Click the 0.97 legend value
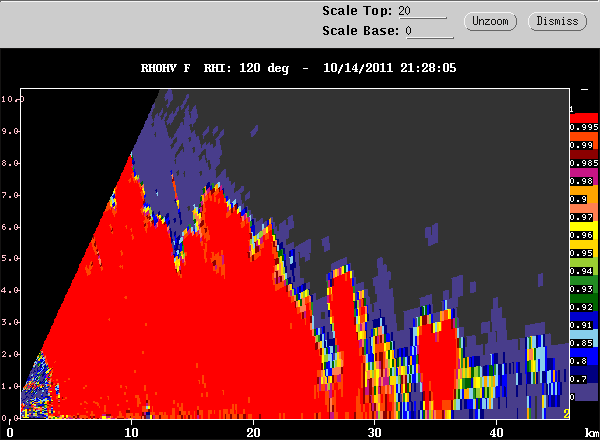Screen dimensions: 600x440 point(581,217)
